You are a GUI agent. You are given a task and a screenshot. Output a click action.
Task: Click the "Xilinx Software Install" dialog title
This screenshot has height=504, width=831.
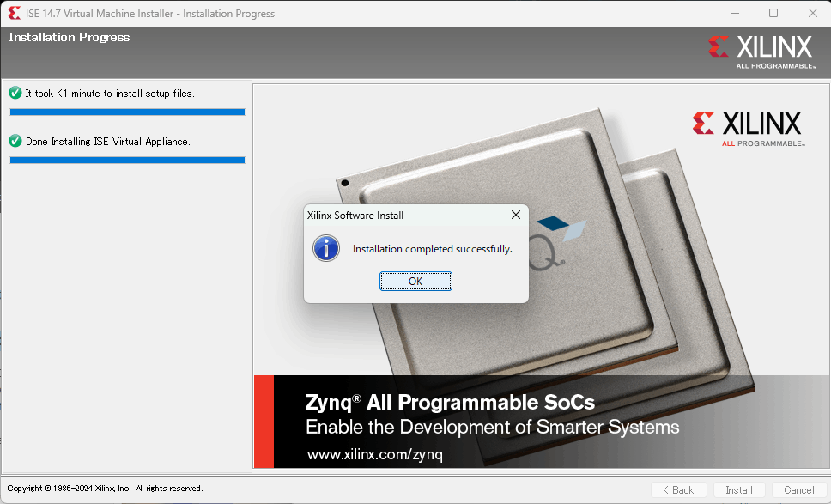point(355,216)
